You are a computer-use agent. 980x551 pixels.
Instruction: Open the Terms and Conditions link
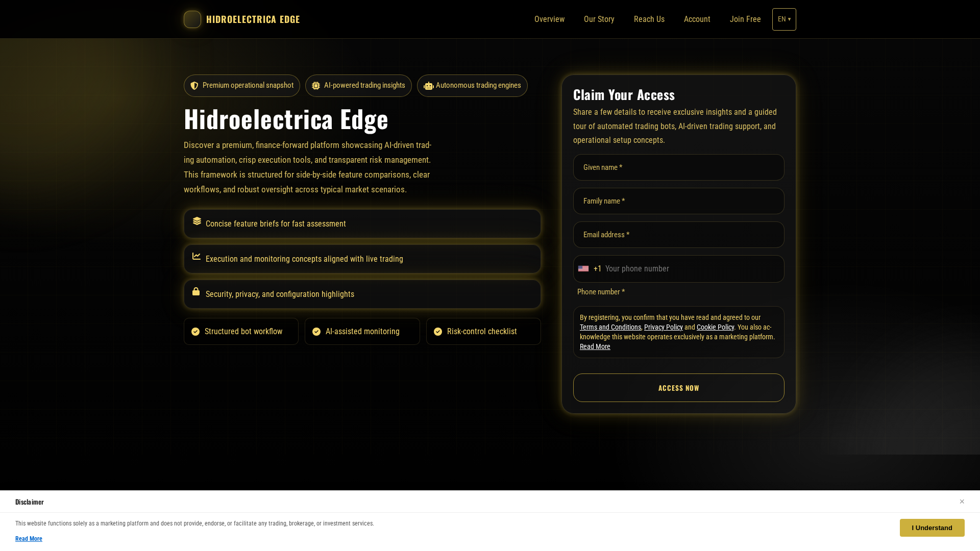pos(610,327)
